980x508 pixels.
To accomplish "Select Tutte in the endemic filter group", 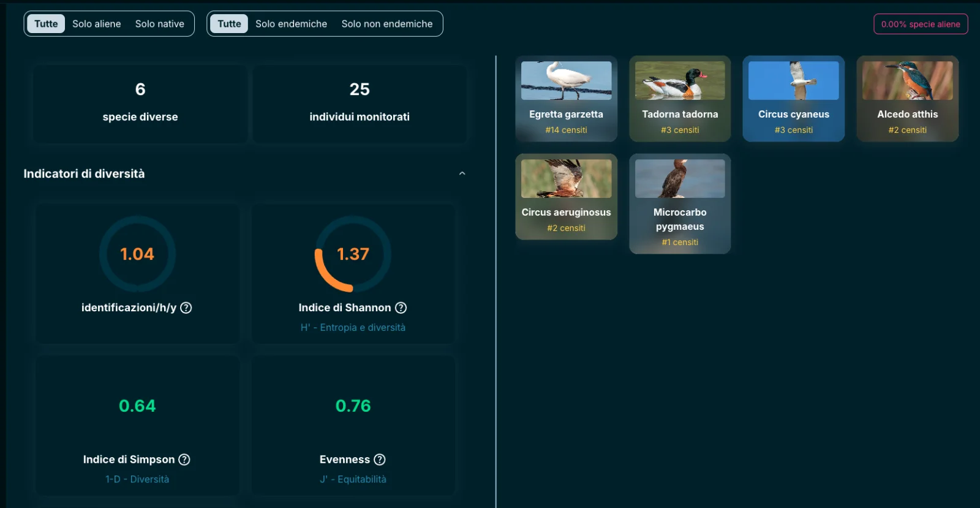I will [229, 24].
